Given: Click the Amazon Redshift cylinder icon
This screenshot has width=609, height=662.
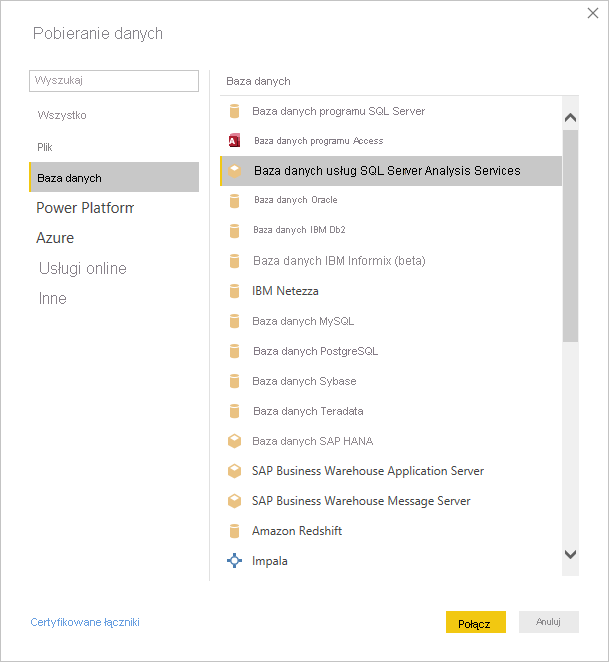Looking at the screenshot, I should click(x=234, y=531).
